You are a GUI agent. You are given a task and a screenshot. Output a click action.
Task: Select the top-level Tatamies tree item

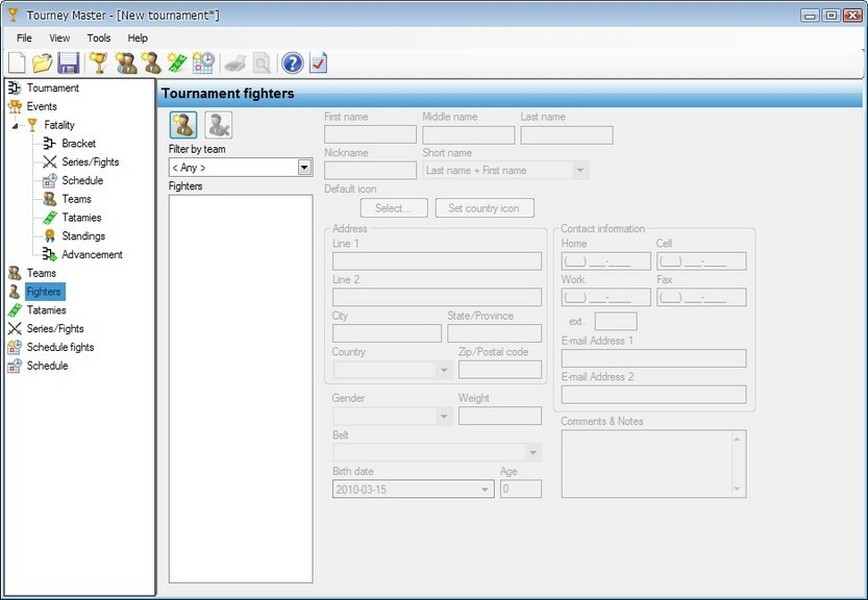point(46,310)
